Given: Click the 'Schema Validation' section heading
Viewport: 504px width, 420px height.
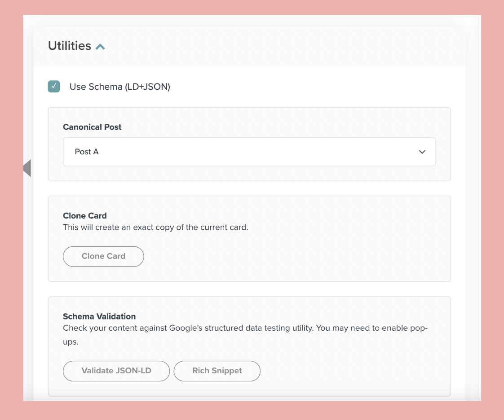Looking at the screenshot, I should pyautogui.click(x=99, y=316).
